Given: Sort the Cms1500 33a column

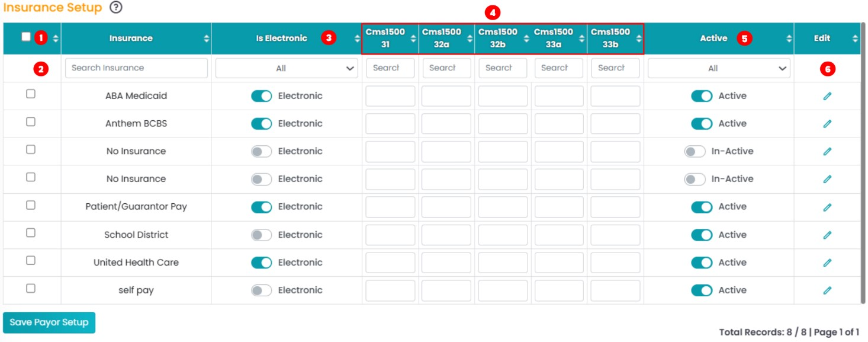Looking at the screenshot, I should [582, 39].
